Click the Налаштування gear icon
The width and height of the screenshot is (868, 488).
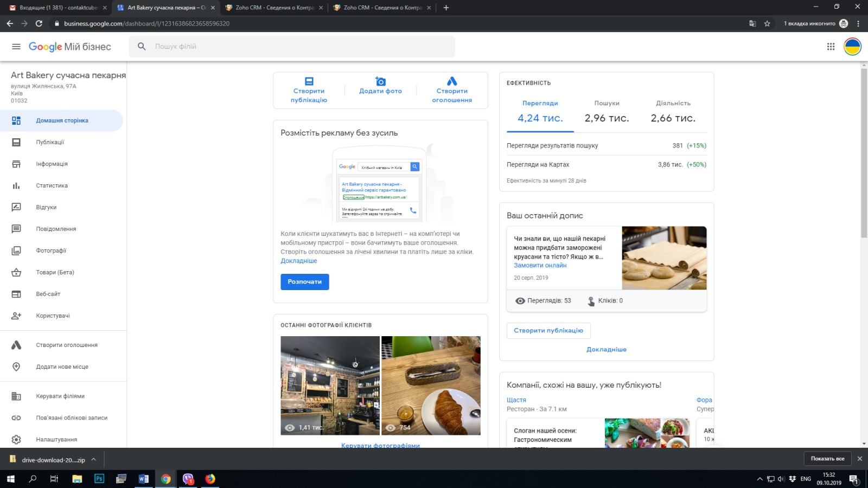pos(16,440)
